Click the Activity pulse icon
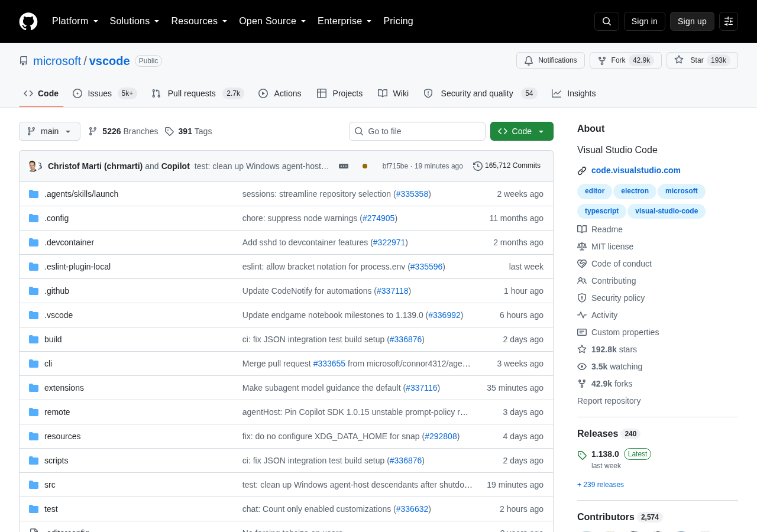Viewport: 757px width, 532px height. pos(582,315)
